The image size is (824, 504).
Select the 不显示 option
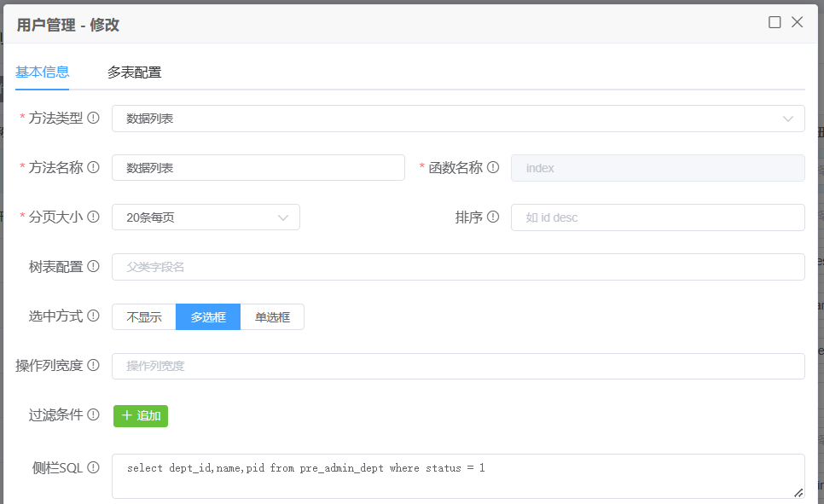pyautogui.click(x=144, y=317)
